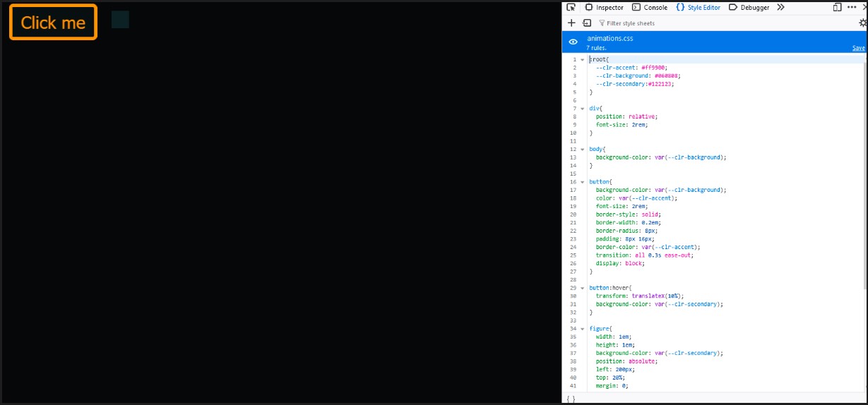
Task: Open the Debugger tab
Action: click(749, 8)
